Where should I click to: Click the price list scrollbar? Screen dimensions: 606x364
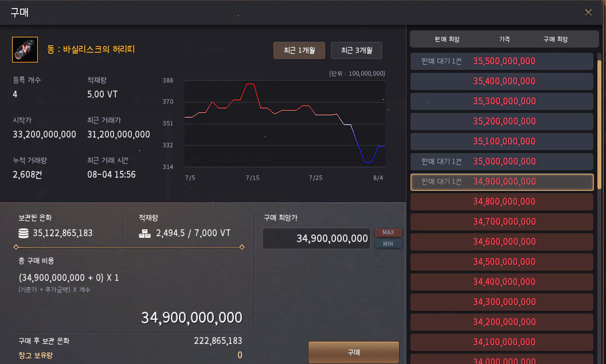click(600, 124)
